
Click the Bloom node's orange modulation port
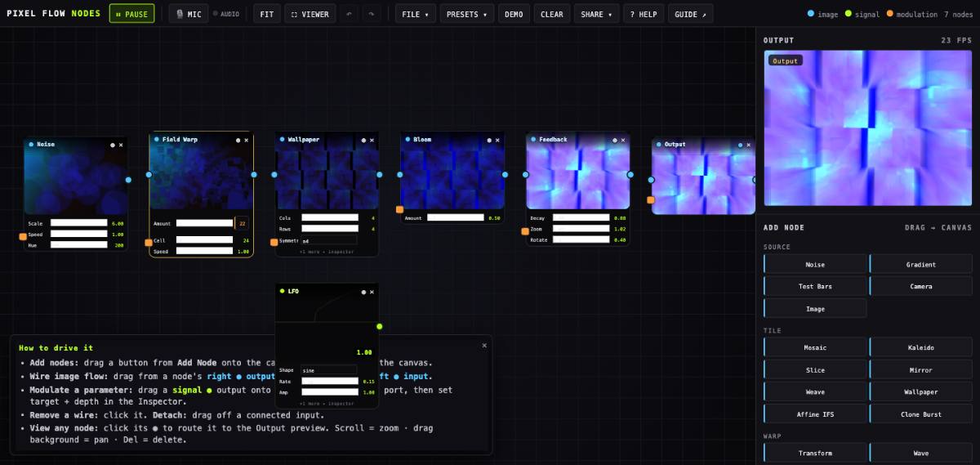pyautogui.click(x=400, y=210)
